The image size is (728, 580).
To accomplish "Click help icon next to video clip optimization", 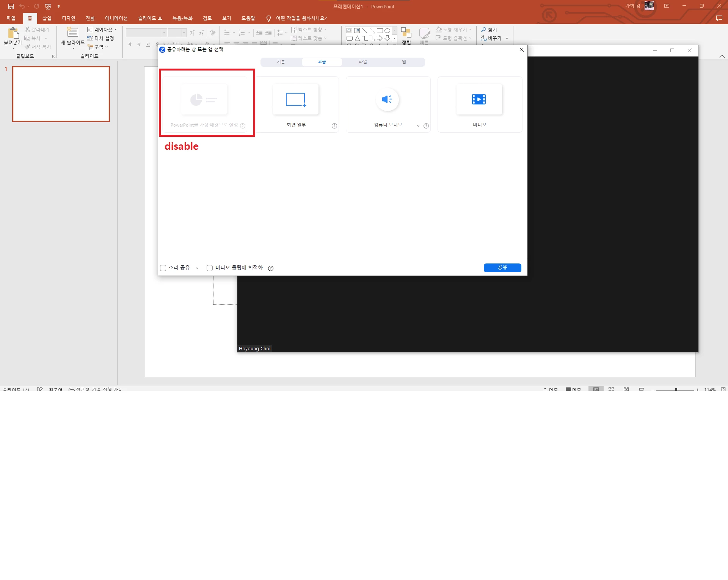I will point(271,268).
